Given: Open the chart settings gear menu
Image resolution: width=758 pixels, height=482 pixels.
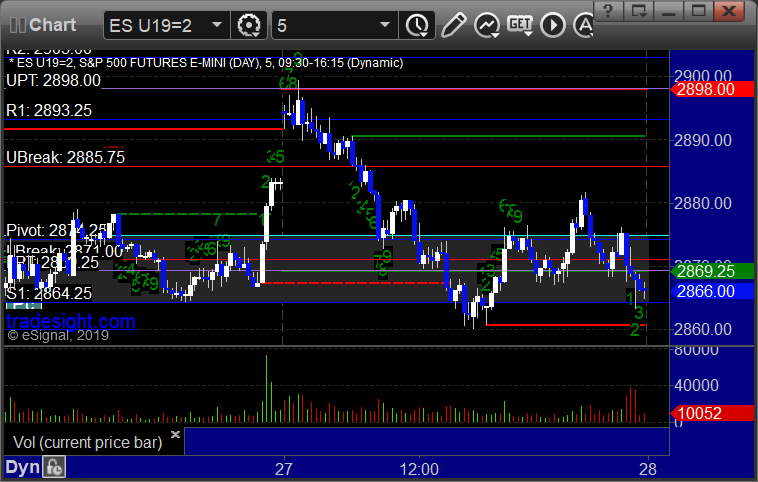Looking at the screenshot, I should (x=249, y=25).
